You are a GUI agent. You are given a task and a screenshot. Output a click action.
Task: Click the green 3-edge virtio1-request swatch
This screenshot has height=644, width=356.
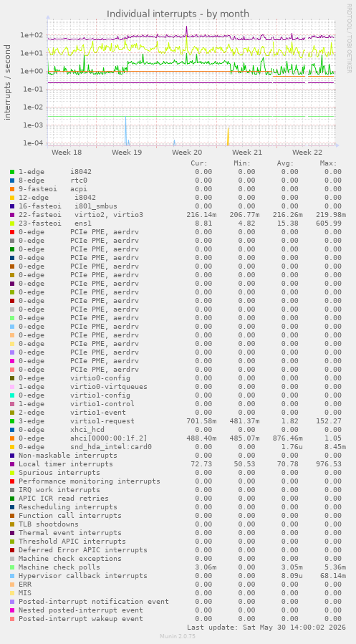point(12,421)
